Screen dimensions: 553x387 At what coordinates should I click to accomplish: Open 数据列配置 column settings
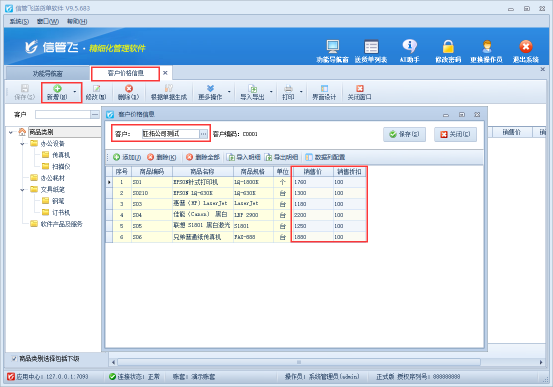(325, 157)
